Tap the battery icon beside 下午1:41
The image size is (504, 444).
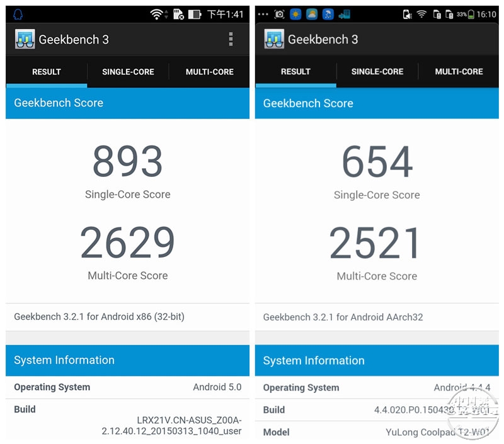[195, 14]
